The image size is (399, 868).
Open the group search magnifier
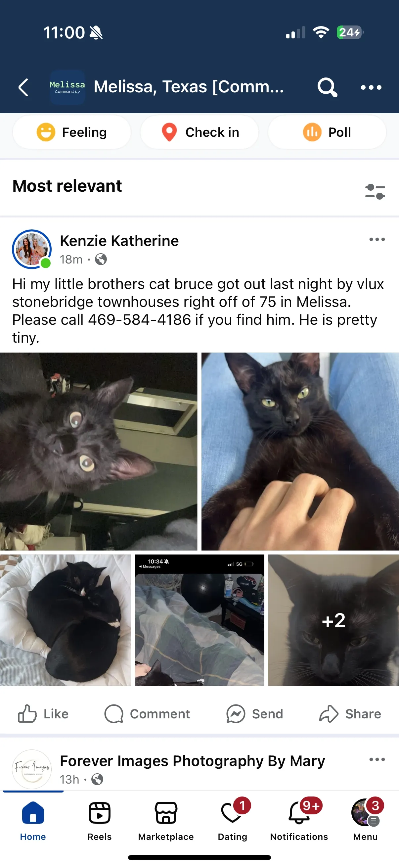pos(327,87)
